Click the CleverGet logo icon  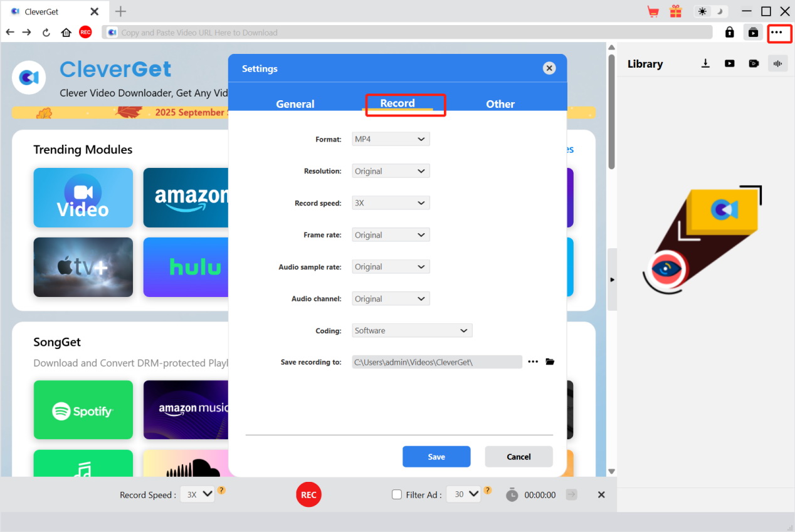pos(28,78)
